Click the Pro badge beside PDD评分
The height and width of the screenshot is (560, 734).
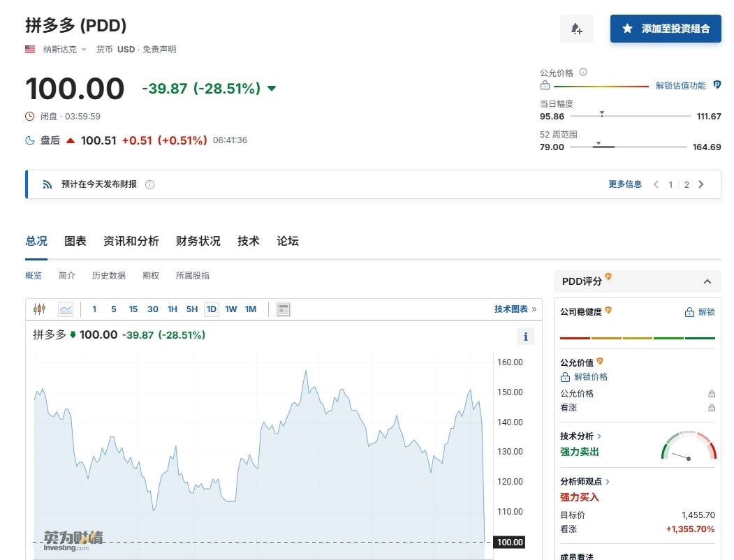tap(608, 276)
